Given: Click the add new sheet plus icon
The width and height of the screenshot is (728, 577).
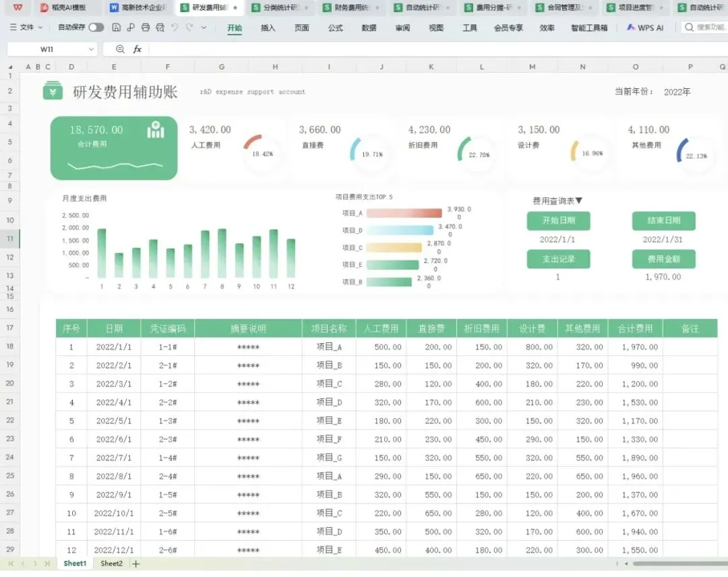Looking at the screenshot, I should [x=136, y=564].
